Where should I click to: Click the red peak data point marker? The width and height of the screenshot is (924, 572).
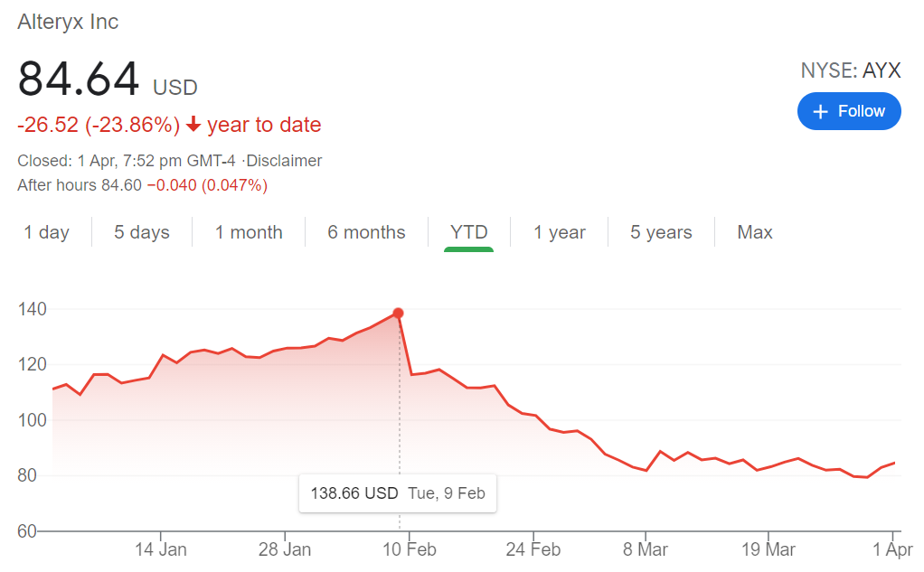(x=398, y=314)
